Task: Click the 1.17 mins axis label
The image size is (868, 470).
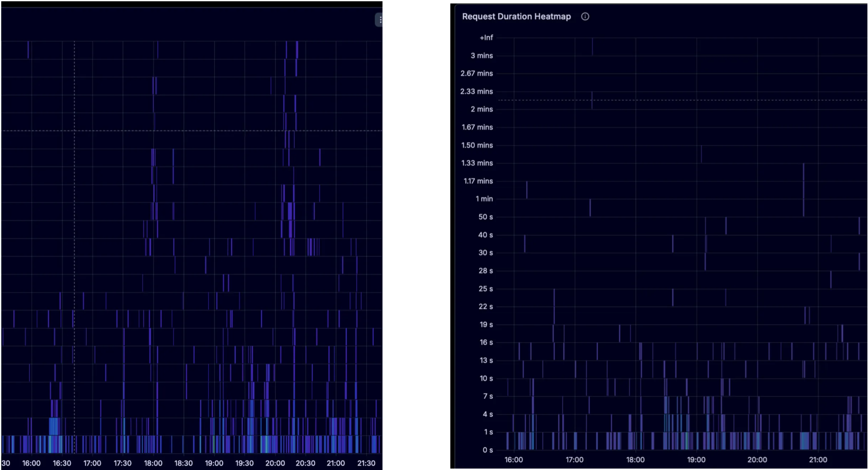Action: 478,181
